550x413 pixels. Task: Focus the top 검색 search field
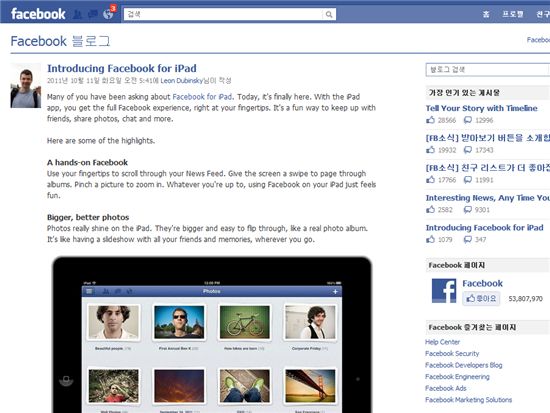click(223, 14)
